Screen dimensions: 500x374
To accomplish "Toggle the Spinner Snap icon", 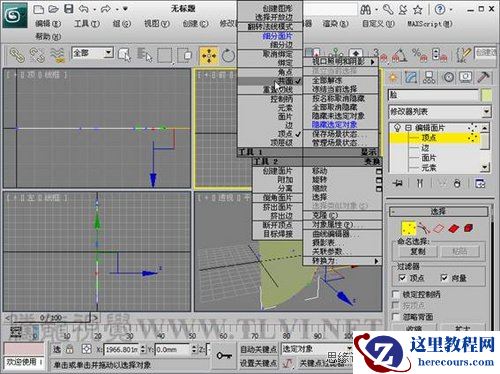I will (439, 55).
